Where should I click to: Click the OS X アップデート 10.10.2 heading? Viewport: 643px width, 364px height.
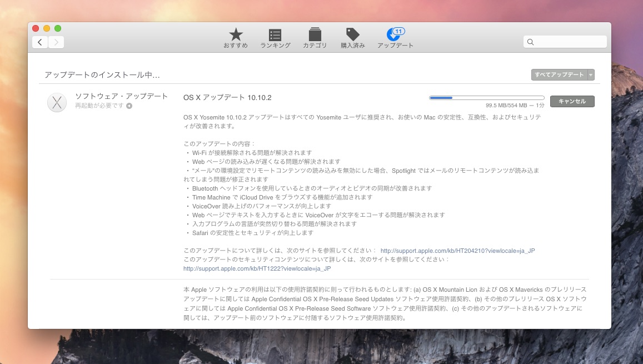[x=227, y=98]
